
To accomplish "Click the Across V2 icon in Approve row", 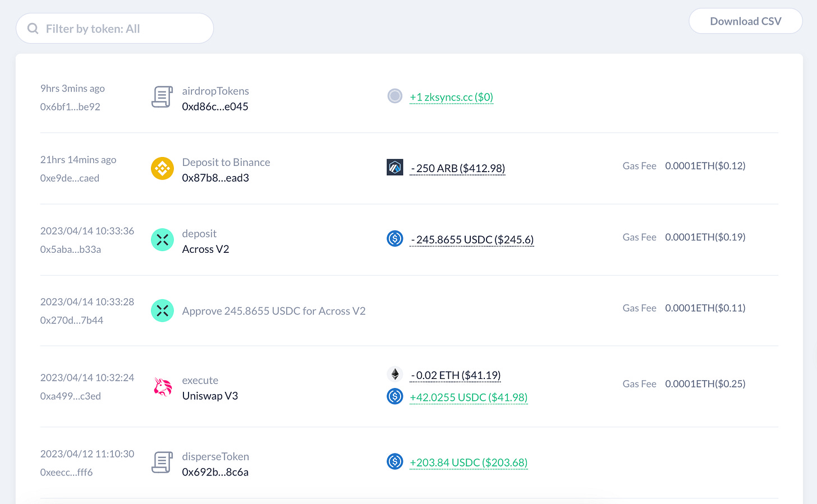I will [x=162, y=311].
